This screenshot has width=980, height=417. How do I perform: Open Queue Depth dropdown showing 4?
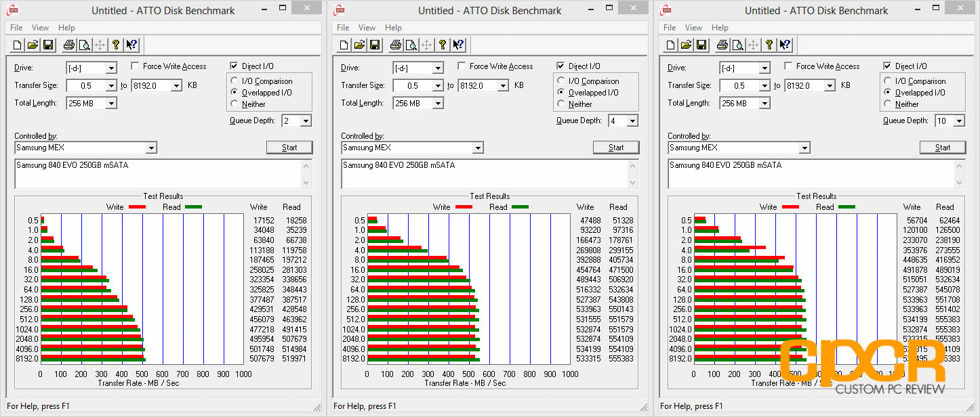click(632, 120)
